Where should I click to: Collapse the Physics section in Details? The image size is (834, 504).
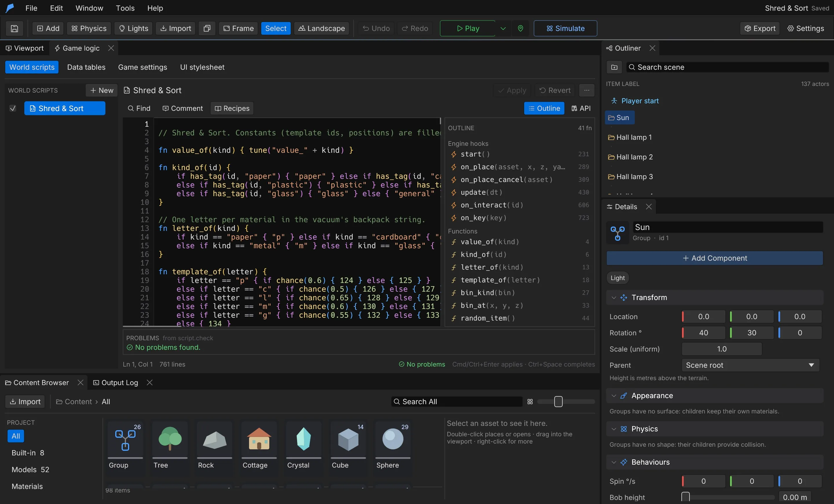pos(613,428)
